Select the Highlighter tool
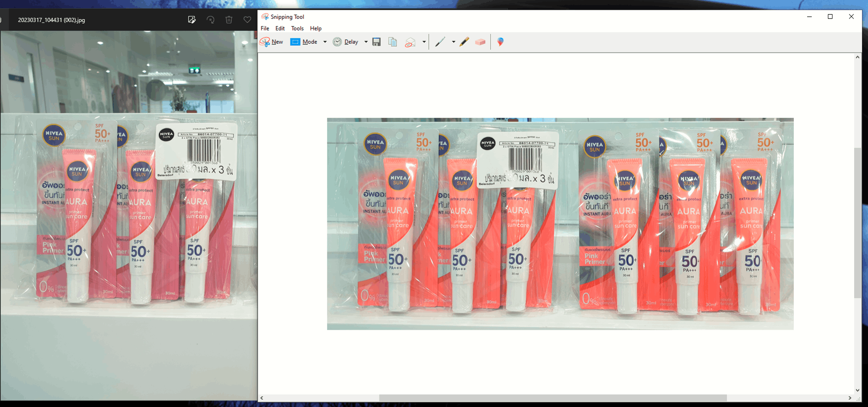 click(x=464, y=42)
